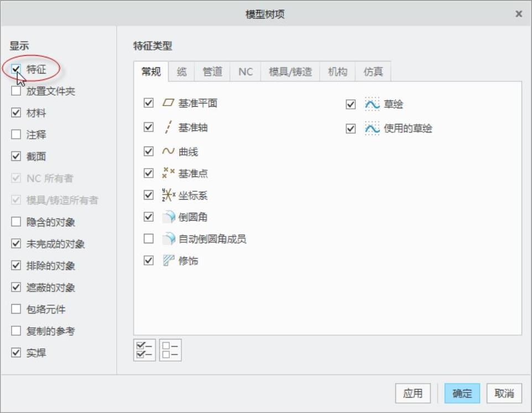Click the datum plane (基准平面) icon

[168, 103]
